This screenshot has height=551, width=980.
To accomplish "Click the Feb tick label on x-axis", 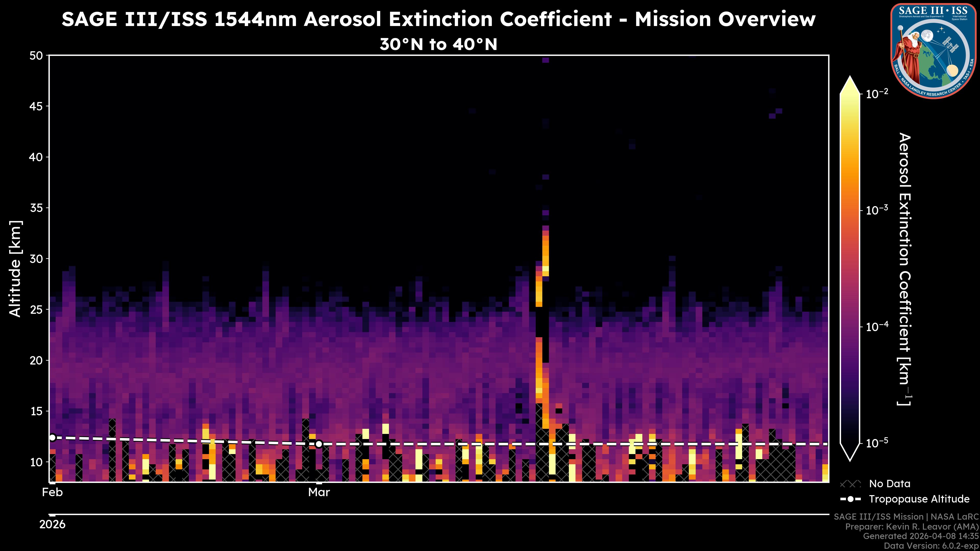I will (x=53, y=492).
